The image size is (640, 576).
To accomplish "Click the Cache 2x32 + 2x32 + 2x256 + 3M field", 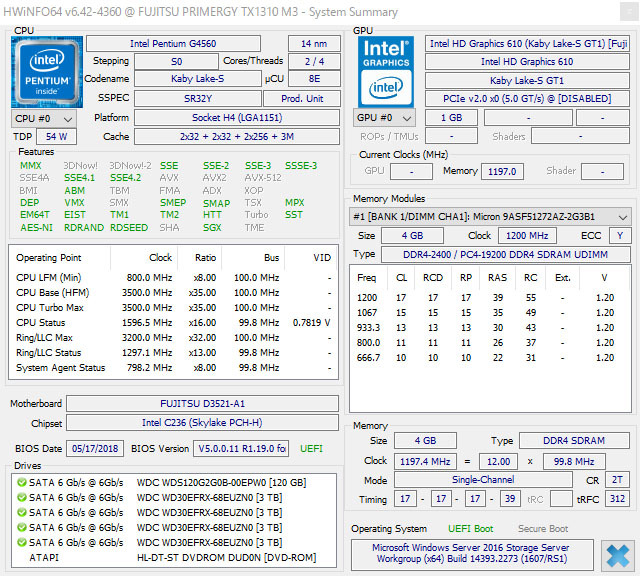I will pyautogui.click(x=237, y=137).
